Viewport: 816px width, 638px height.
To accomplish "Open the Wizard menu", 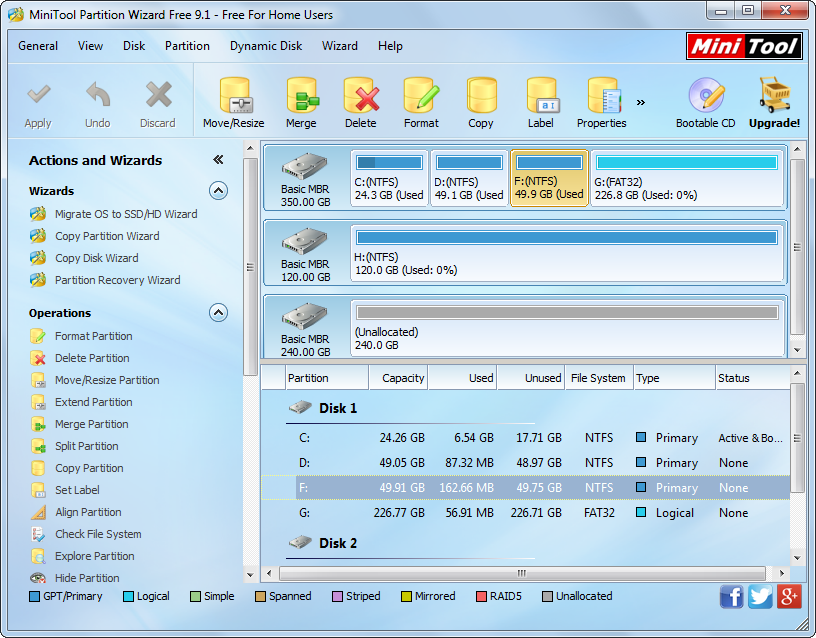I will 340,46.
